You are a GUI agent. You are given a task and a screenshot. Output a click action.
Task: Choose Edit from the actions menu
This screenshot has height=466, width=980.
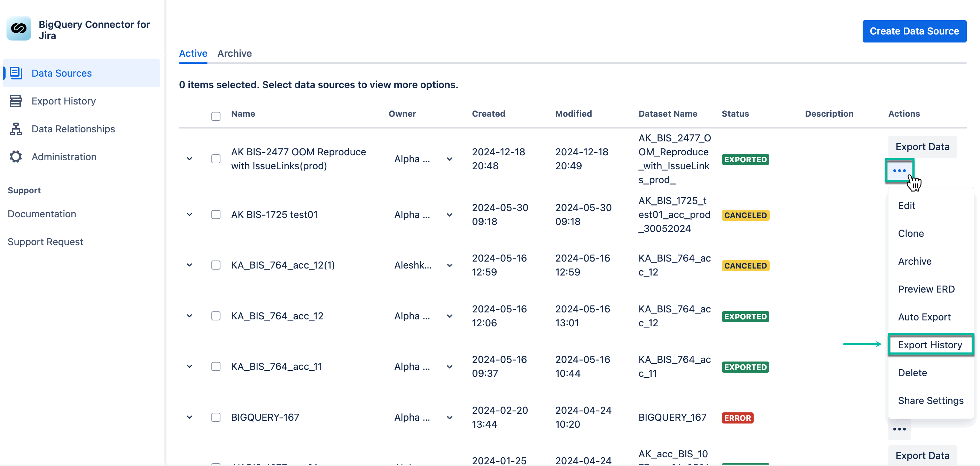click(931, 205)
